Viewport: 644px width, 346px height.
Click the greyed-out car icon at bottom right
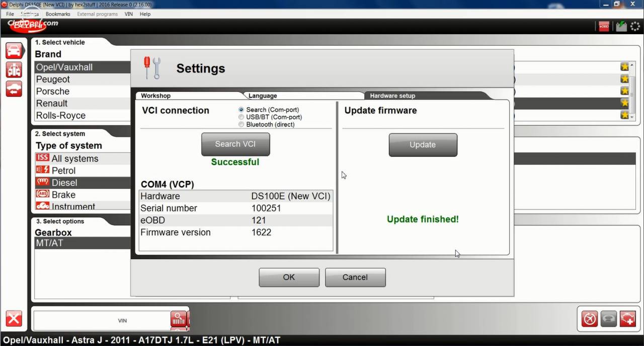click(x=609, y=319)
